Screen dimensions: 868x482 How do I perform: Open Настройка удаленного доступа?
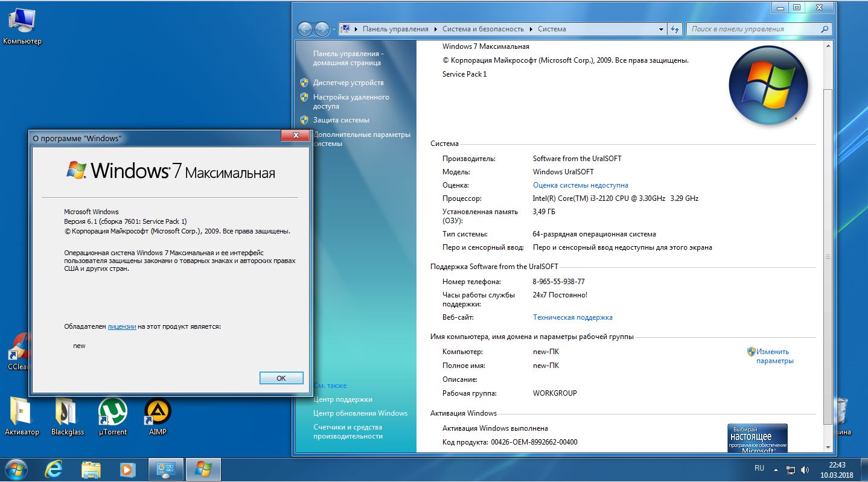(x=351, y=101)
